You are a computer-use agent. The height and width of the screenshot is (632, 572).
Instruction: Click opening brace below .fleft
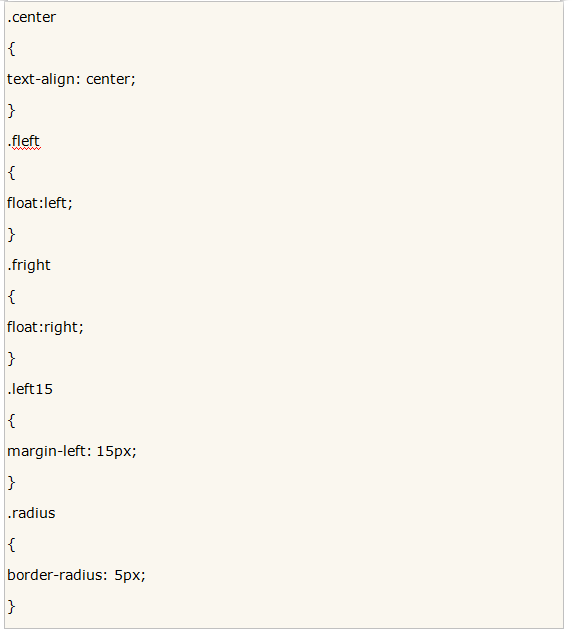tap(12, 173)
